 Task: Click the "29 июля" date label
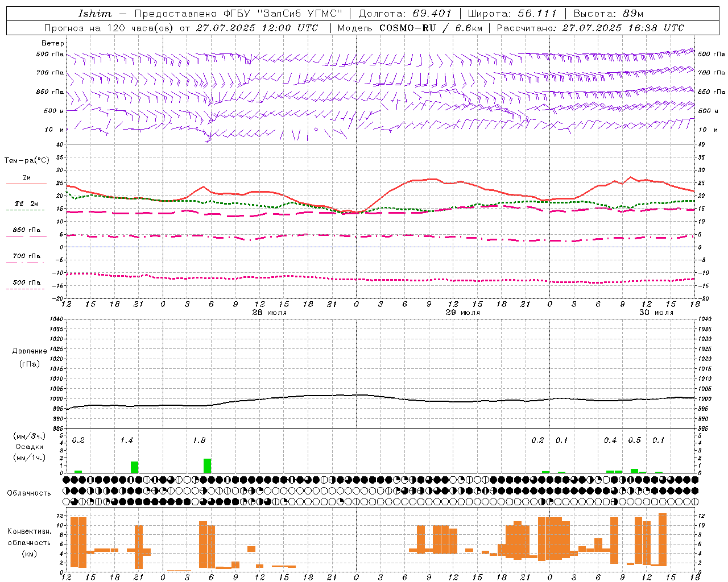463,313
